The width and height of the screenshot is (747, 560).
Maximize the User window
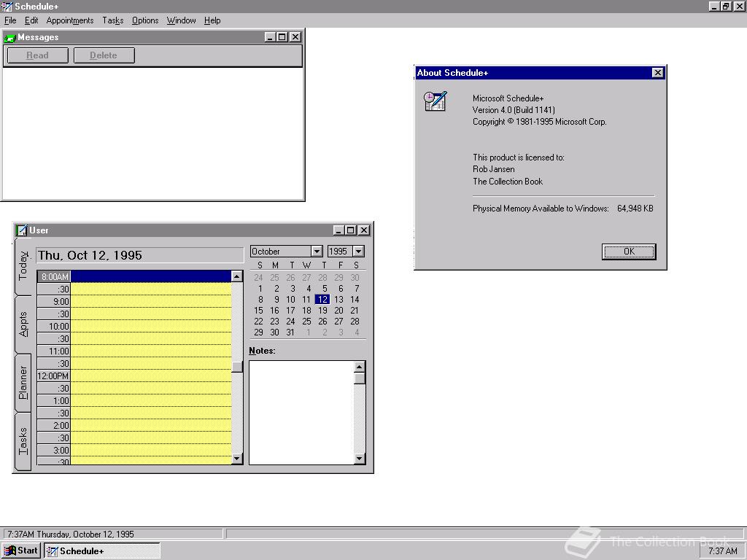[x=351, y=230]
